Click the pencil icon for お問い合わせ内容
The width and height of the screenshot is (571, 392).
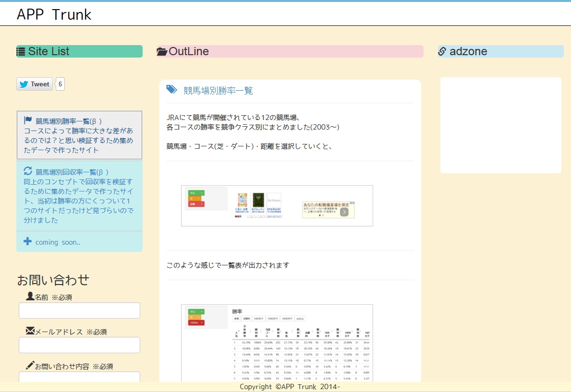(x=30, y=366)
